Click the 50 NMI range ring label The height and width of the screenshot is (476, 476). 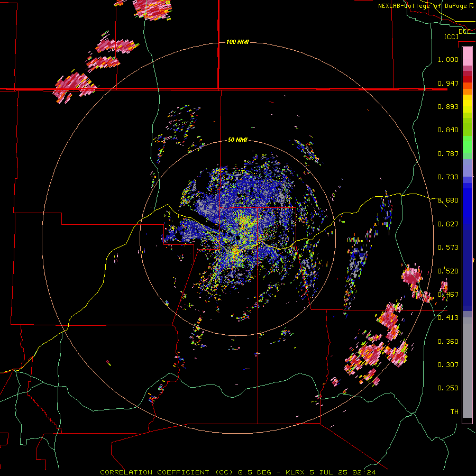[x=237, y=140]
